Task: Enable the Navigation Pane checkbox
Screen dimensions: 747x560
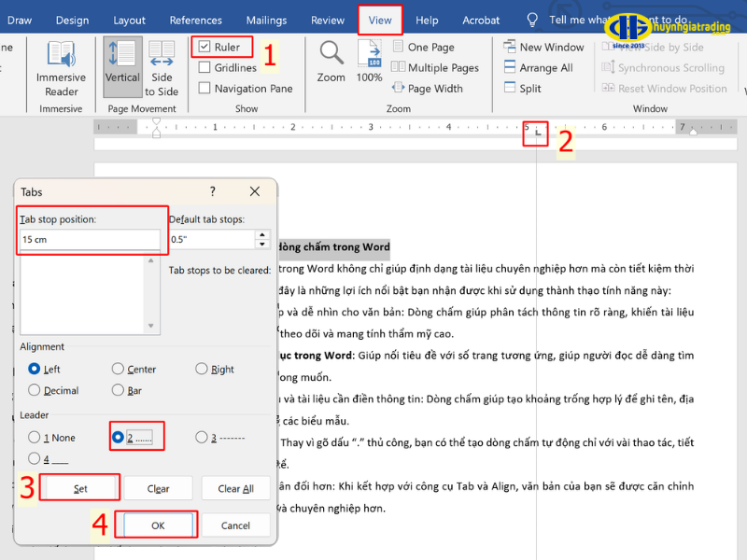Action: (x=204, y=88)
